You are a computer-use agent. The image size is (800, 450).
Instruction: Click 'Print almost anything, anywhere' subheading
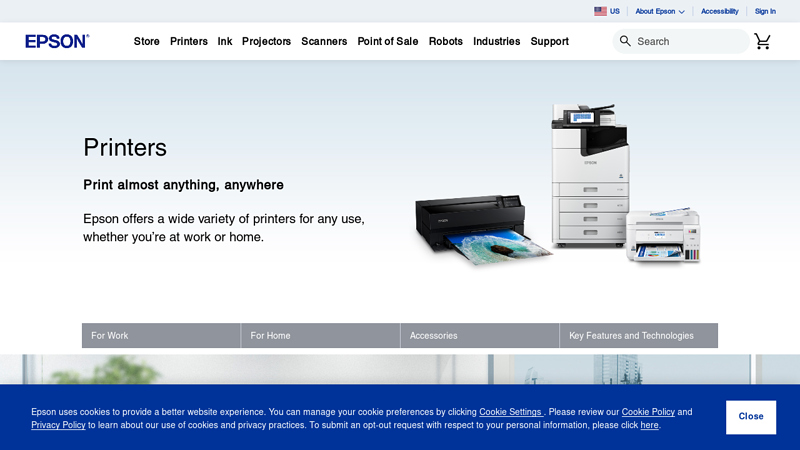pos(183,185)
